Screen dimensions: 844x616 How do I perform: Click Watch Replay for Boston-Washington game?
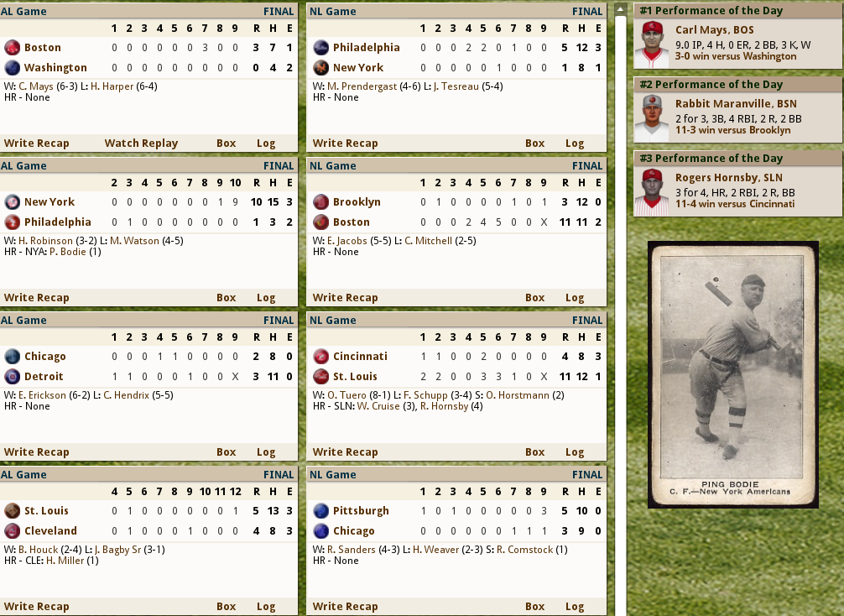click(x=141, y=144)
